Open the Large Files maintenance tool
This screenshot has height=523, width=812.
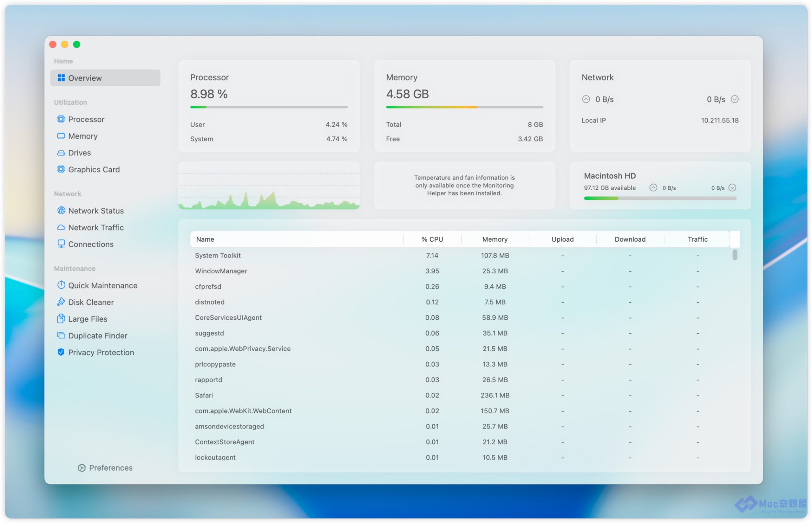88,319
